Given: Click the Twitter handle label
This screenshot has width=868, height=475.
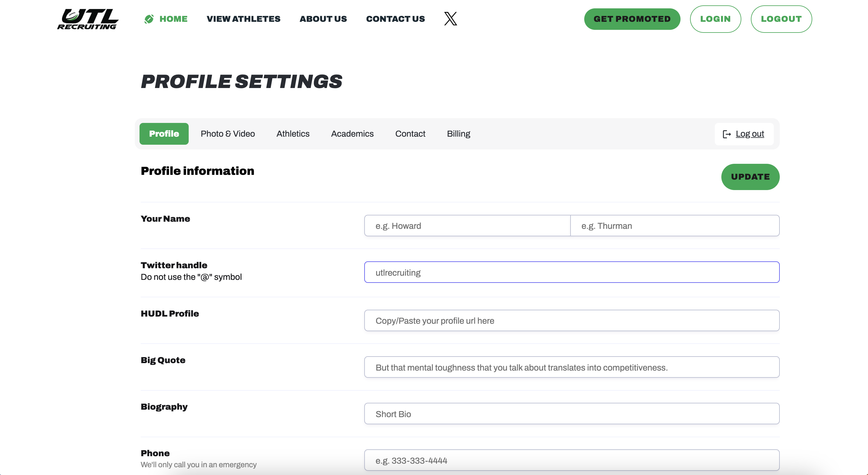Looking at the screenshot, I should pyautogui.click(x=174, y=265).
